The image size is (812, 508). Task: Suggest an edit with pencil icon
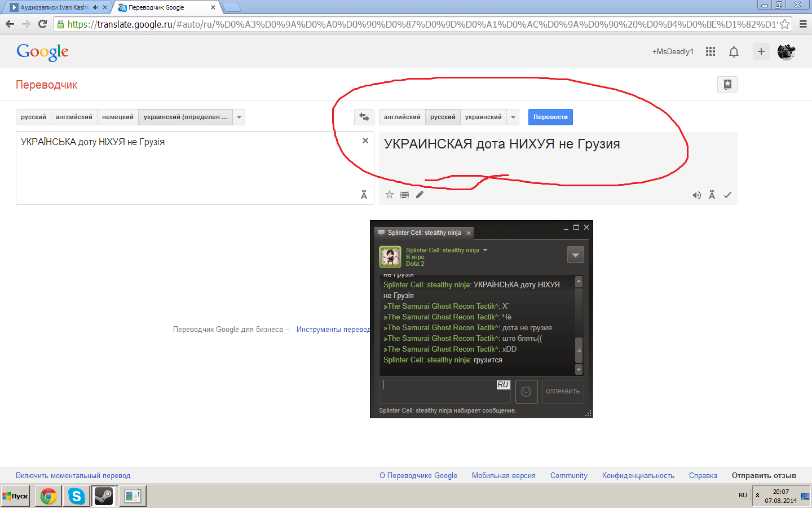tap(420, 195)
